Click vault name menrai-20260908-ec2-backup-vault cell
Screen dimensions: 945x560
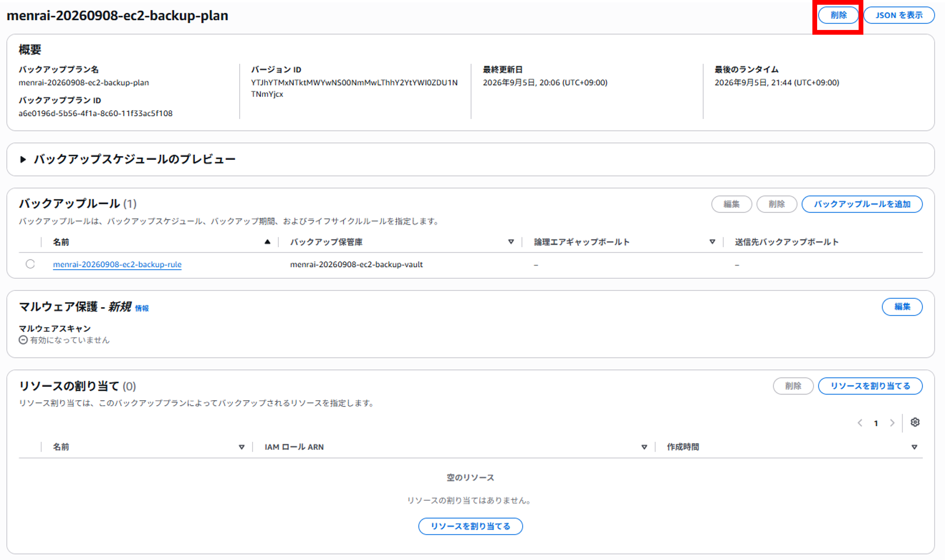(356, 265)
